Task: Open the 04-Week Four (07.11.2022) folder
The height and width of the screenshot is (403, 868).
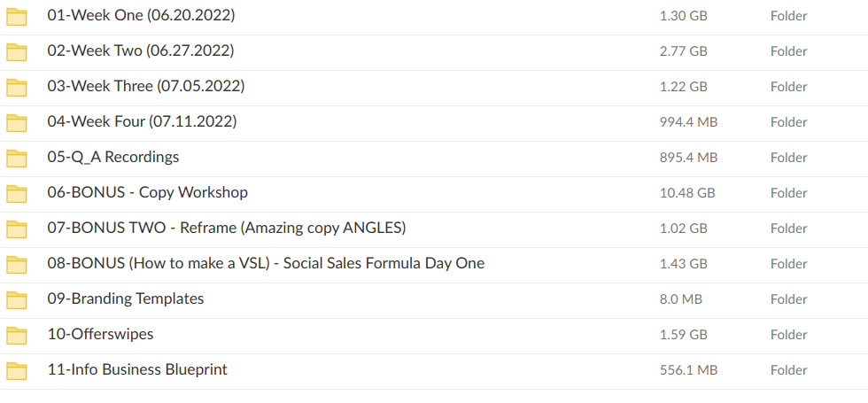Action: (x=142, y=121)
